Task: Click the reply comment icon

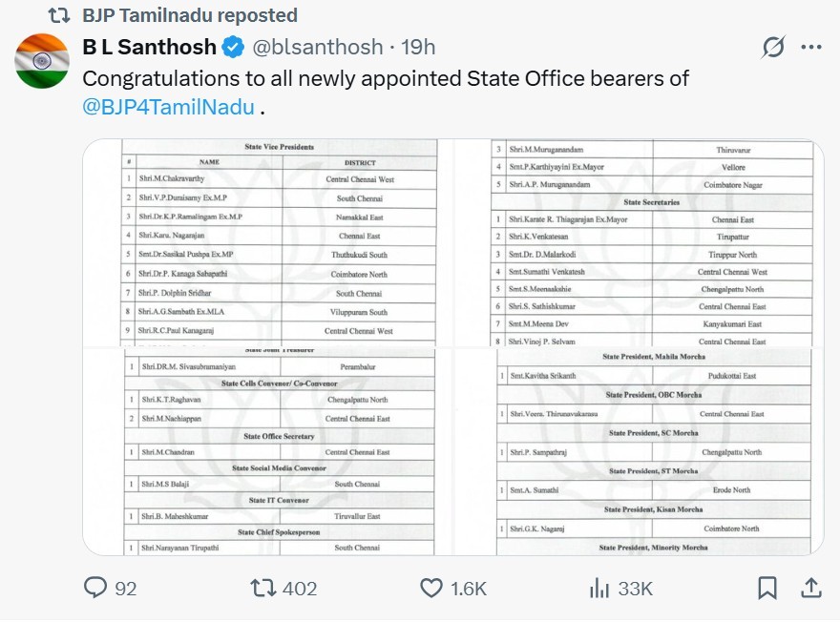Action: (95, 588)
